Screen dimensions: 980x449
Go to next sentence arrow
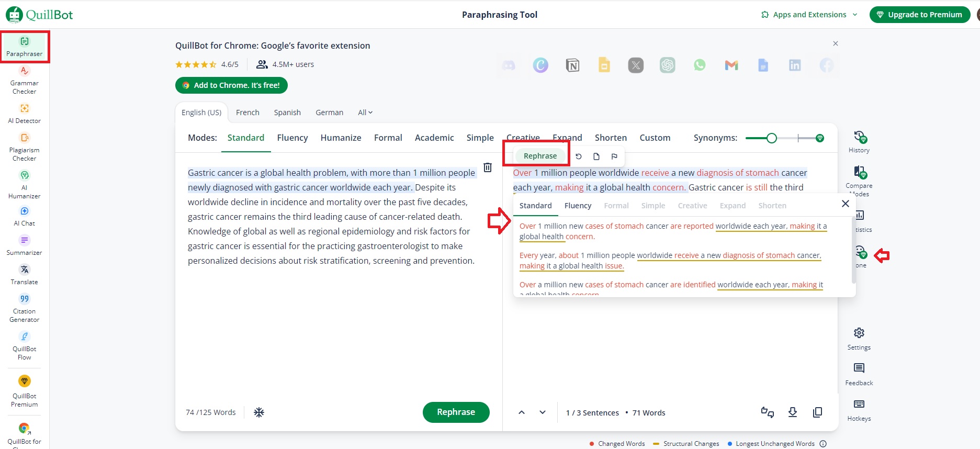click(543, 412)
